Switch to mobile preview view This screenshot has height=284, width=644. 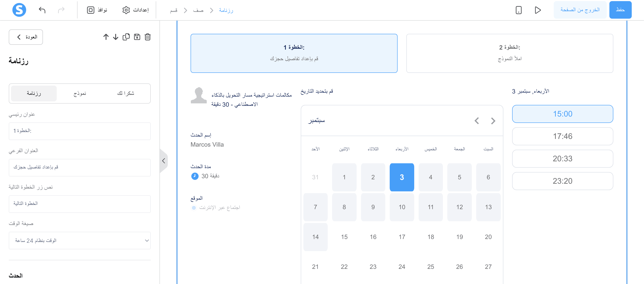coord(518,10)
